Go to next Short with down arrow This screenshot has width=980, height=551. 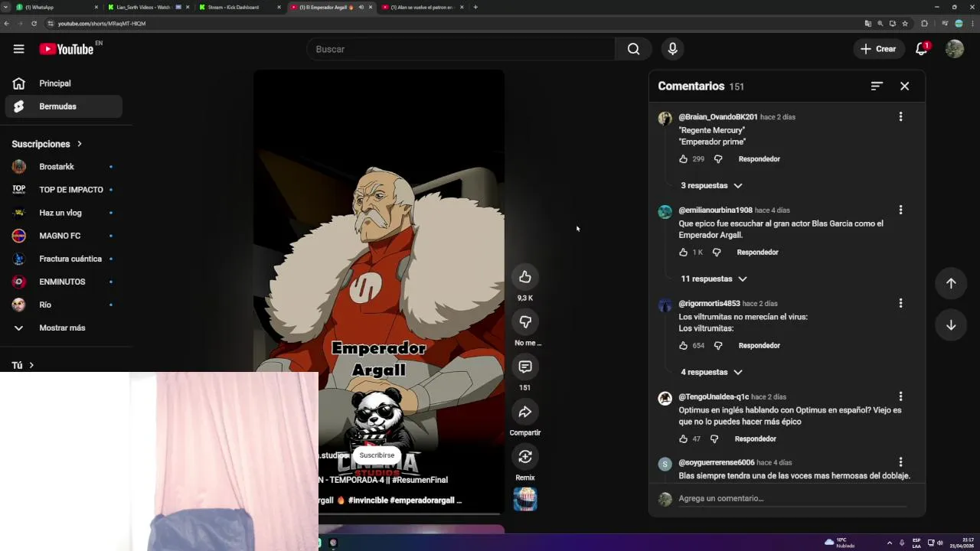pyautogui.click(x=951, y=325)
